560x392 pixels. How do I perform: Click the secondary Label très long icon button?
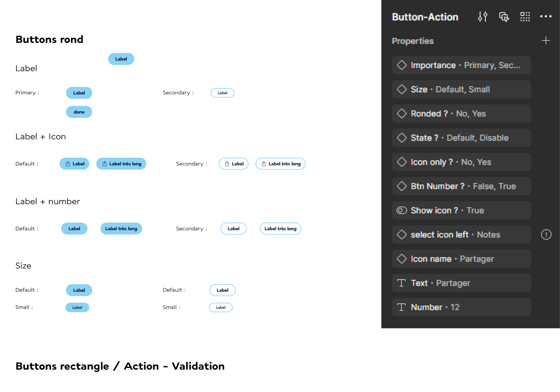tap(280, 164)
